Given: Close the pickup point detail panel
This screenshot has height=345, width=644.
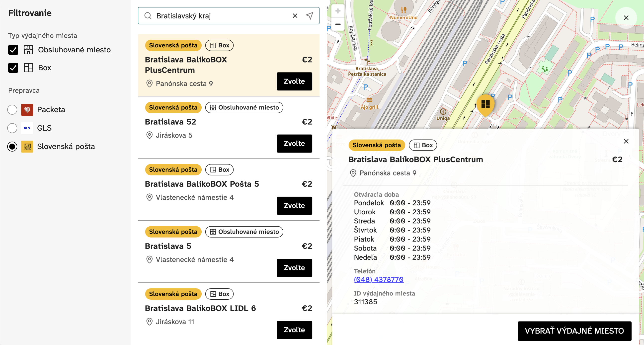Looking at the screenshot, I should pyautogui.click(x=626, y=141).
